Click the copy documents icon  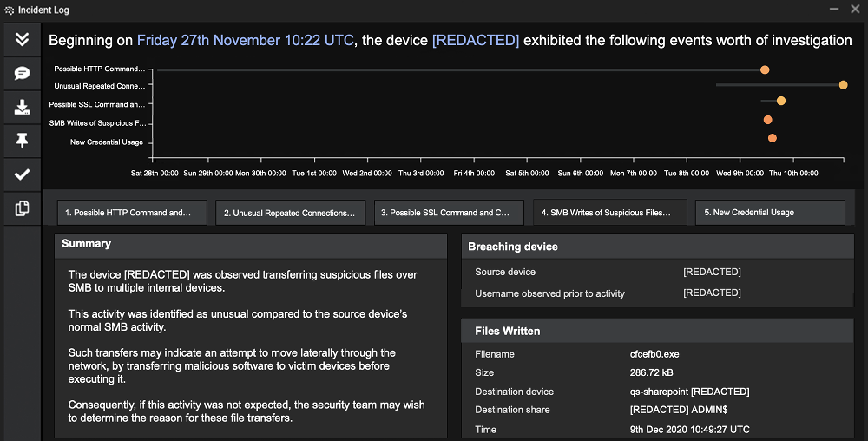[x=23, y=208]
